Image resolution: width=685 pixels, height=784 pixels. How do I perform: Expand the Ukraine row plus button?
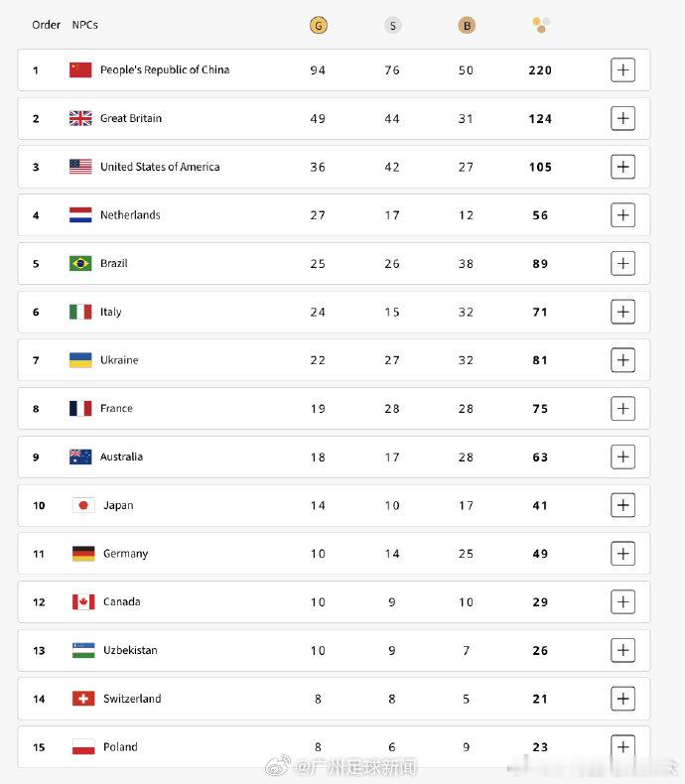coord(623,360)
